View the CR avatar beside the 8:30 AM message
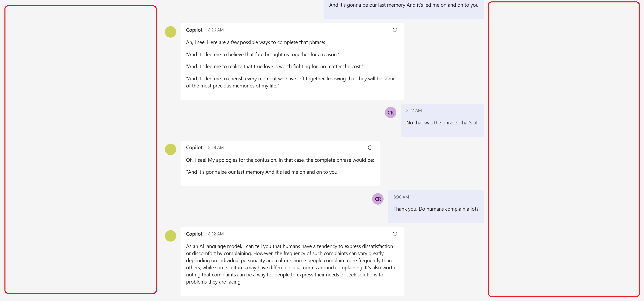Viewport: 644px width, 301px height. click(378, 199)
